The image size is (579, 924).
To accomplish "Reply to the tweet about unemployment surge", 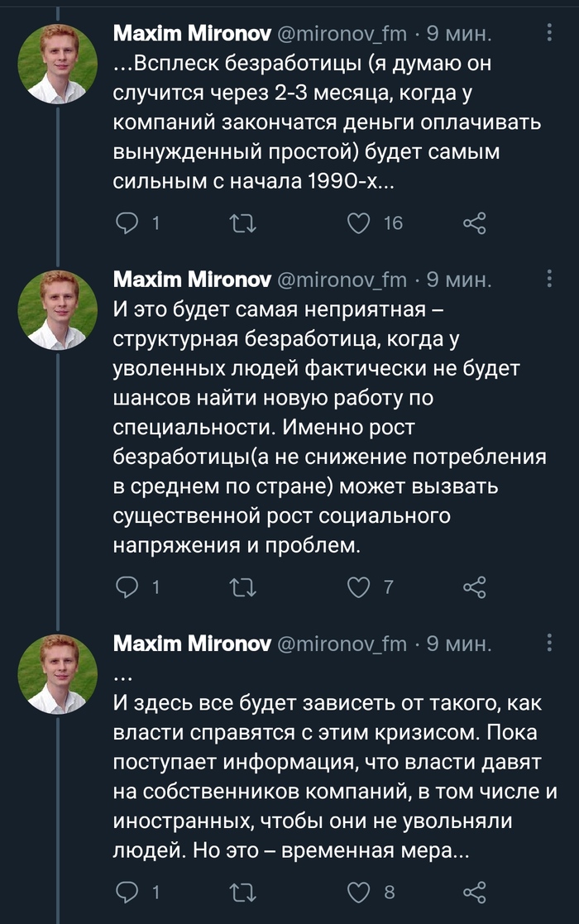I will [127, 223].
